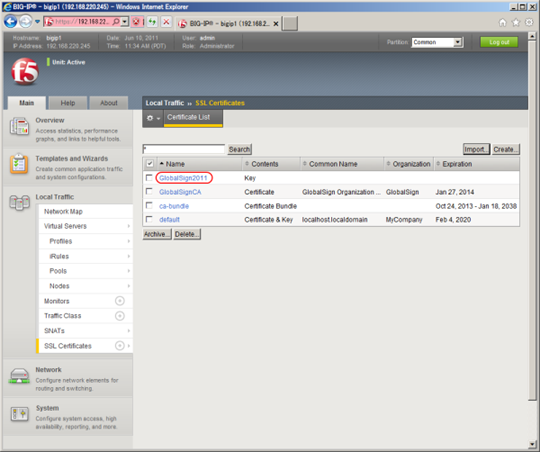Go to browser home page icon

[502, 23]
